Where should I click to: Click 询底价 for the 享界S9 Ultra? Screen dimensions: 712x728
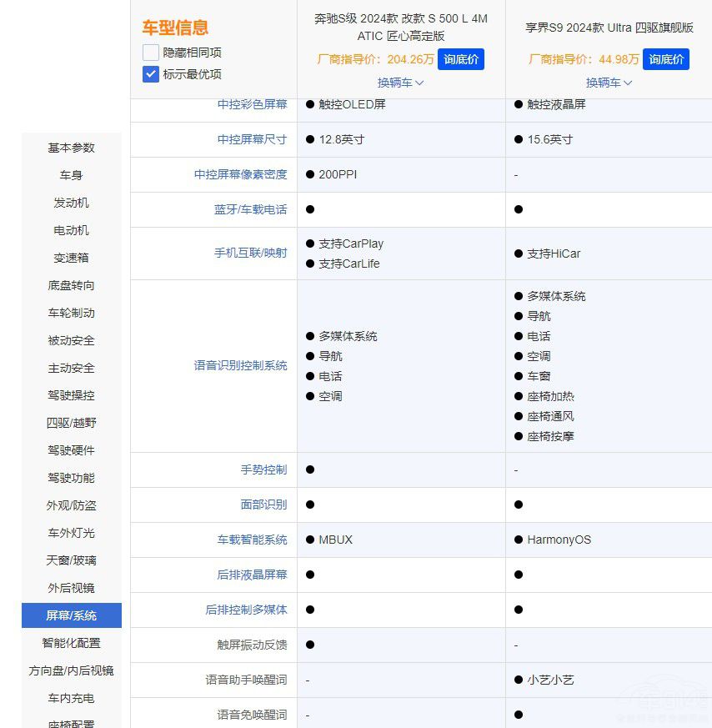pyautogui.click(x=667, y=59)
